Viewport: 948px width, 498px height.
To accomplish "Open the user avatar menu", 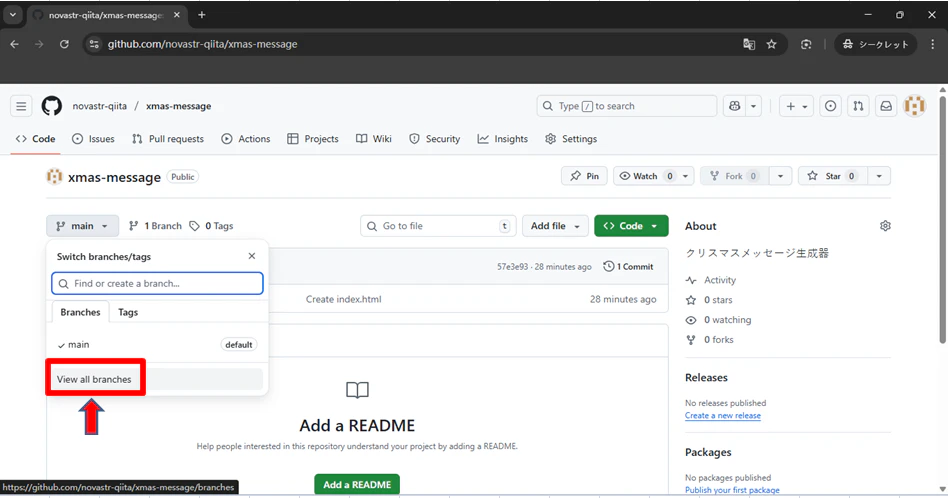I will (915, 106).
